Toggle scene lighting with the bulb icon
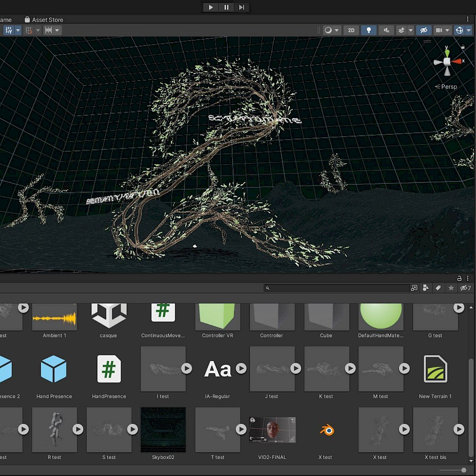The image size is (476, 476). [369, 30]
